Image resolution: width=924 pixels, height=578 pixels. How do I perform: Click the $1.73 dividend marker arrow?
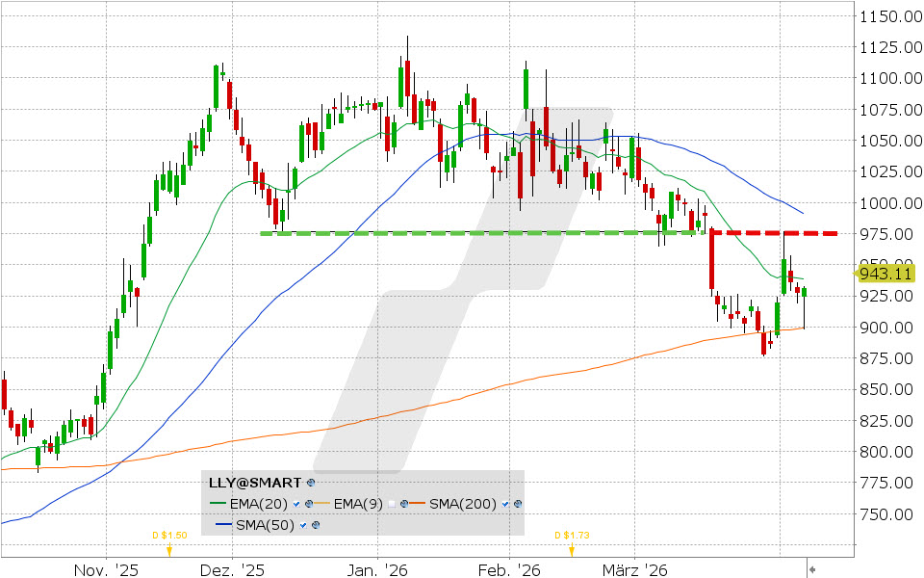572,550
